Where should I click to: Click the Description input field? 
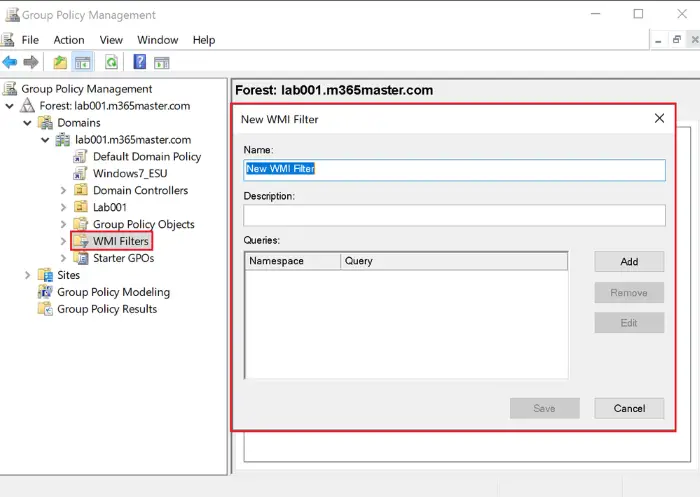[454, 215]
